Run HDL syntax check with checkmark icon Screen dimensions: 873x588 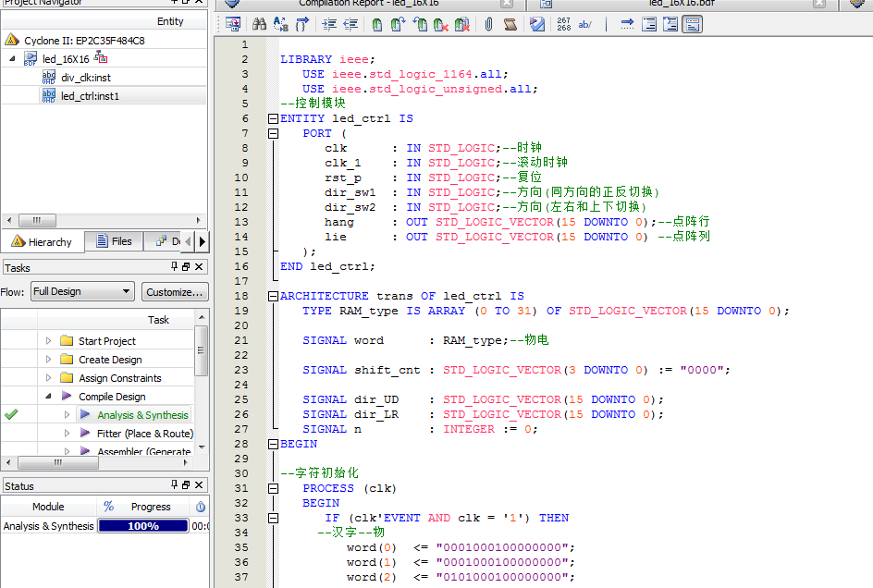(536, 25)
